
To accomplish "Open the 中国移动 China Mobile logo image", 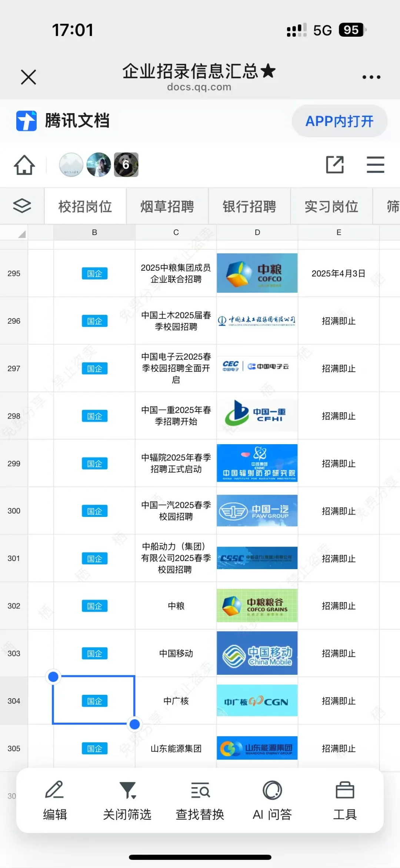I will [x=257, y=653].
